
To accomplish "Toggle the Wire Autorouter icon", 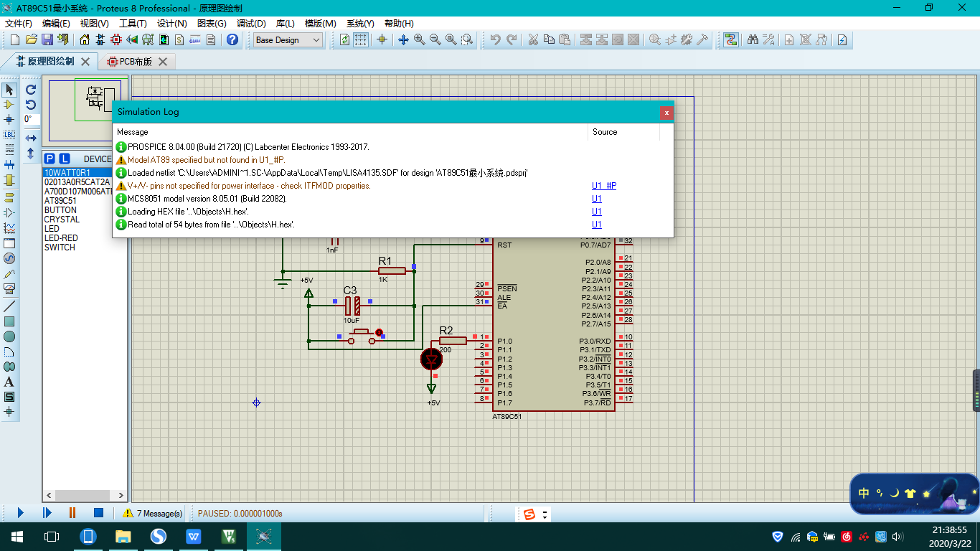I will 730,39.
